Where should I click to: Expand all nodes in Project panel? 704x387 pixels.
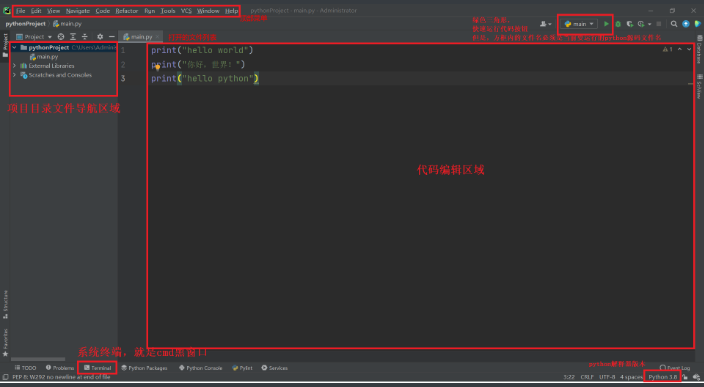click(x=73, y=37)
